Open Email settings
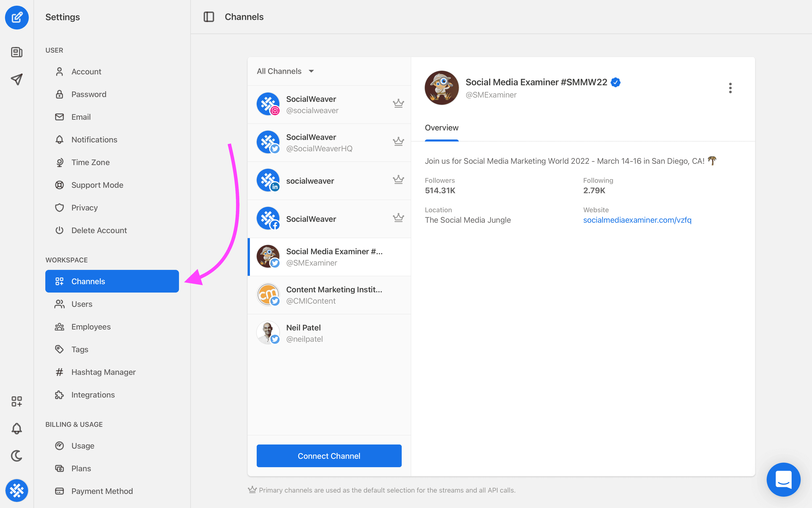Image resolution: width=812 pixels, height=508 pixels. click(112, 117)
